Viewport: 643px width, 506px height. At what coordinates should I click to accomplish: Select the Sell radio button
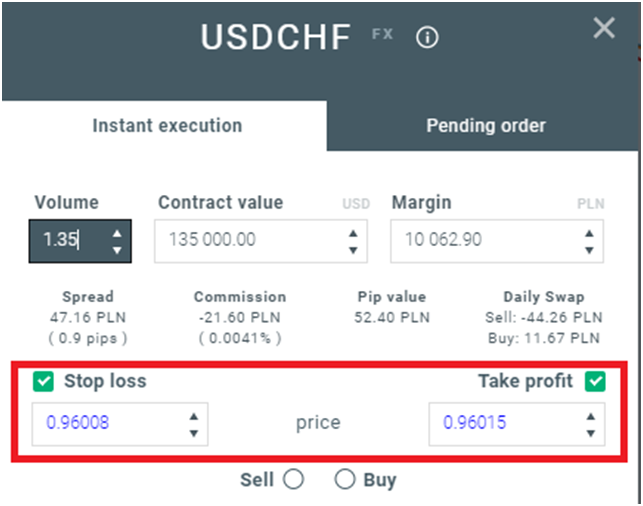293,480
